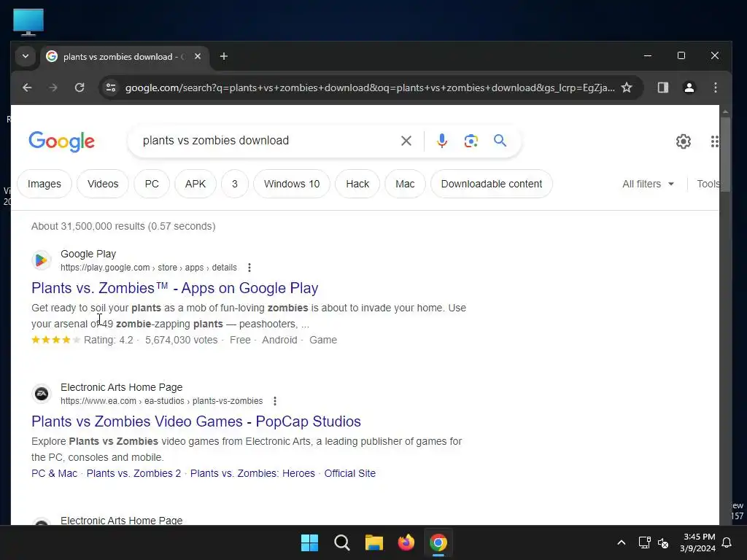
Task: Click 'Rating: 4.2' text
Action: pyautogui.click(x=109, y=340)
